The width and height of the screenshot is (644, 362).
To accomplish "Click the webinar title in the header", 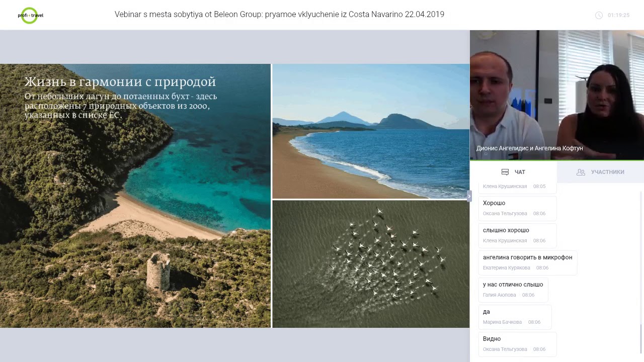I will pos(279,15).
